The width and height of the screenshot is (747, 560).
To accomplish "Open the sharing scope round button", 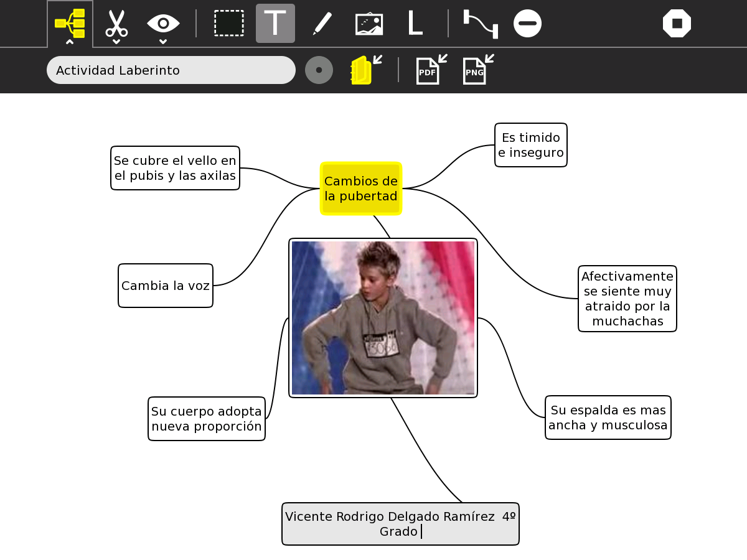I will coord(319,70).
